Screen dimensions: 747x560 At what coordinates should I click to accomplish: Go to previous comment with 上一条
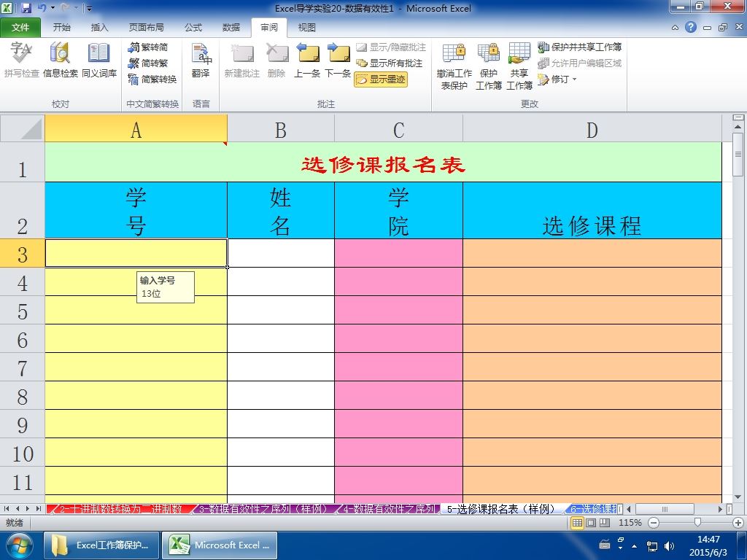click(307, 61)
